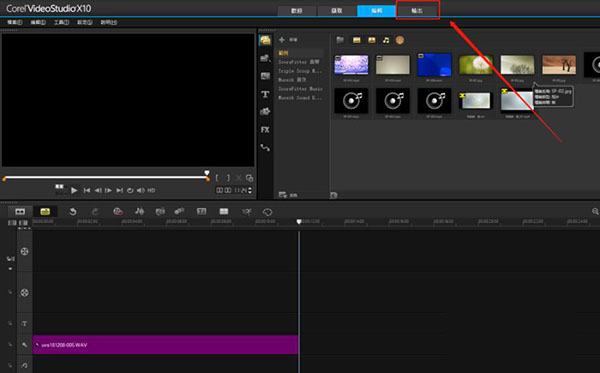The image size is (600, 373).
Task: Toggle HD preview mode
Action: pos(152,190)
